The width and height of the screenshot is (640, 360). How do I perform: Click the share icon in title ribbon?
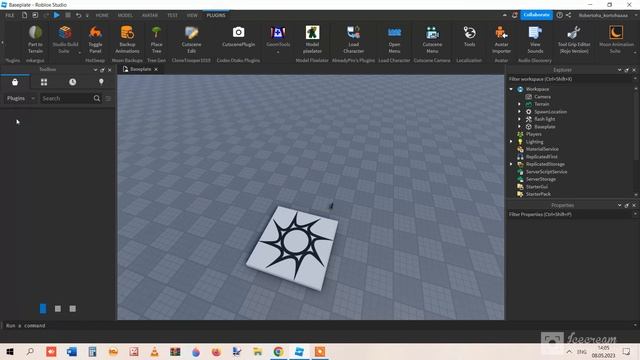[x=569, y=15]
